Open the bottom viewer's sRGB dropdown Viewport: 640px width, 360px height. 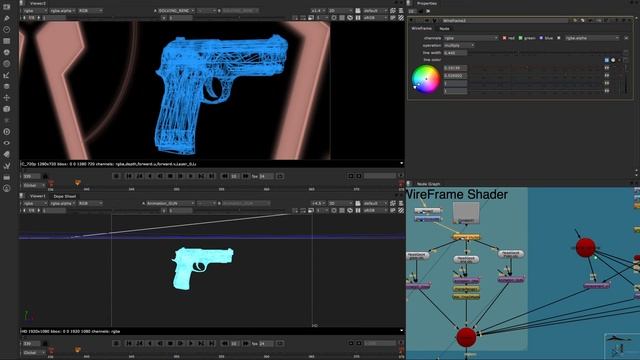point(376,211)
